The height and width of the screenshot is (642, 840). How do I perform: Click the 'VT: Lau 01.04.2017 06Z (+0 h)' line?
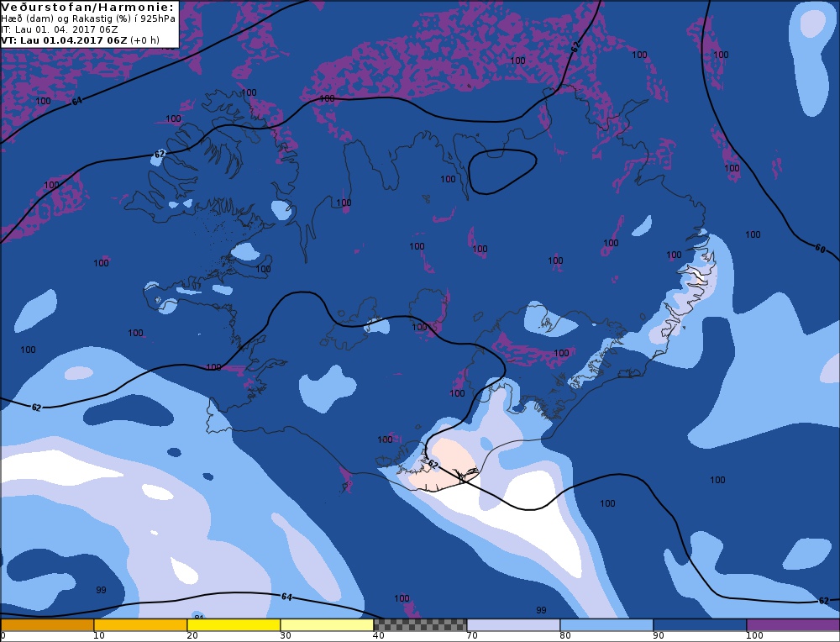[81, 40]
